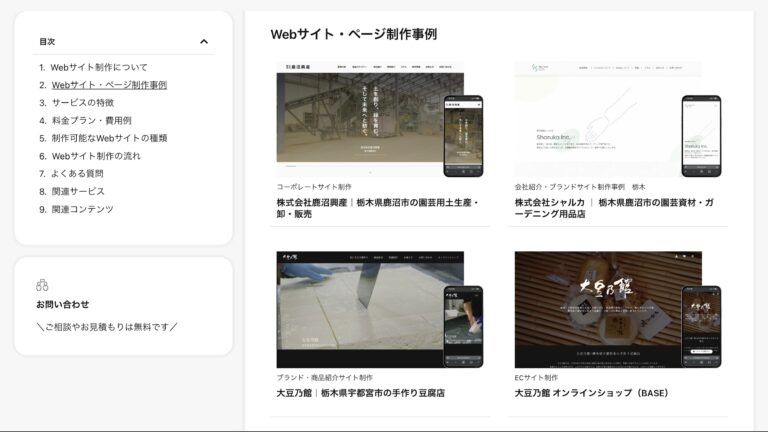This screenshot has height=432, width=768.
Task: Jump to Webサイト・ページ制作事例 in contents
Action: 109,85
